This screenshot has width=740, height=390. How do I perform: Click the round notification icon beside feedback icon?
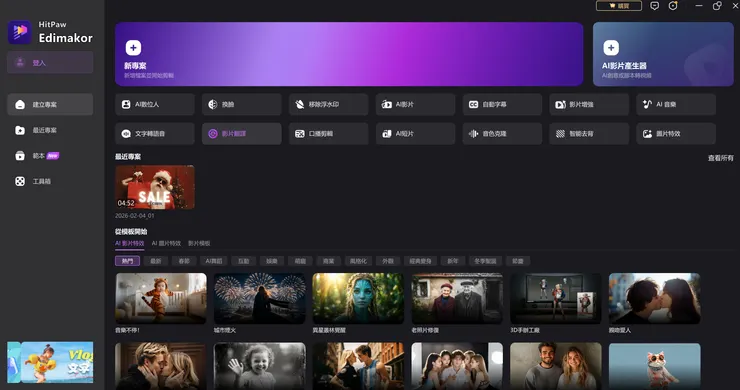point(673,6)
